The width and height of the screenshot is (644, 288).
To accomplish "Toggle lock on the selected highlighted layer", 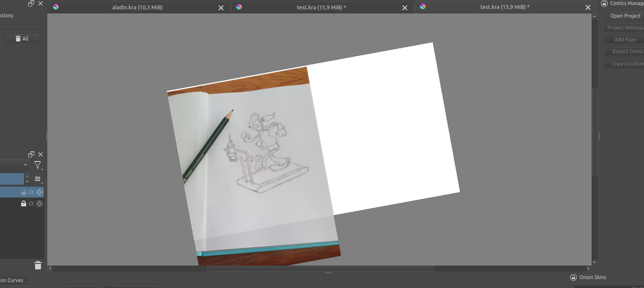I will (24, 192).
